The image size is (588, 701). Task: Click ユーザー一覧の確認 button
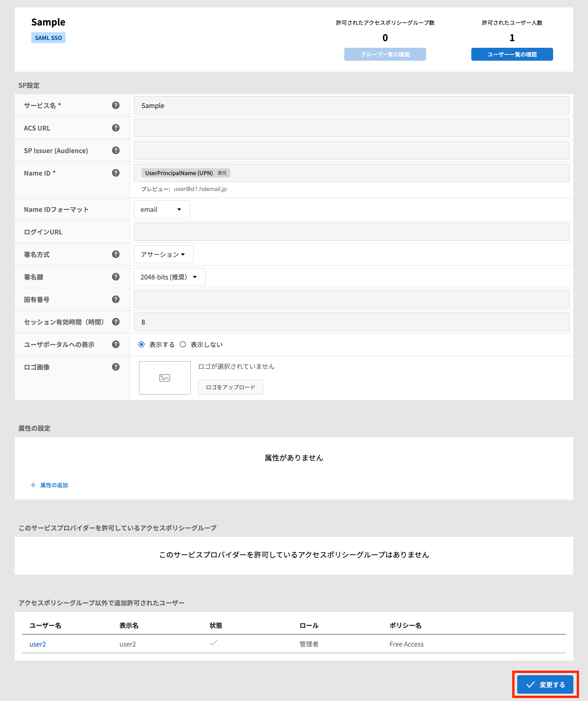pos(512,54)
